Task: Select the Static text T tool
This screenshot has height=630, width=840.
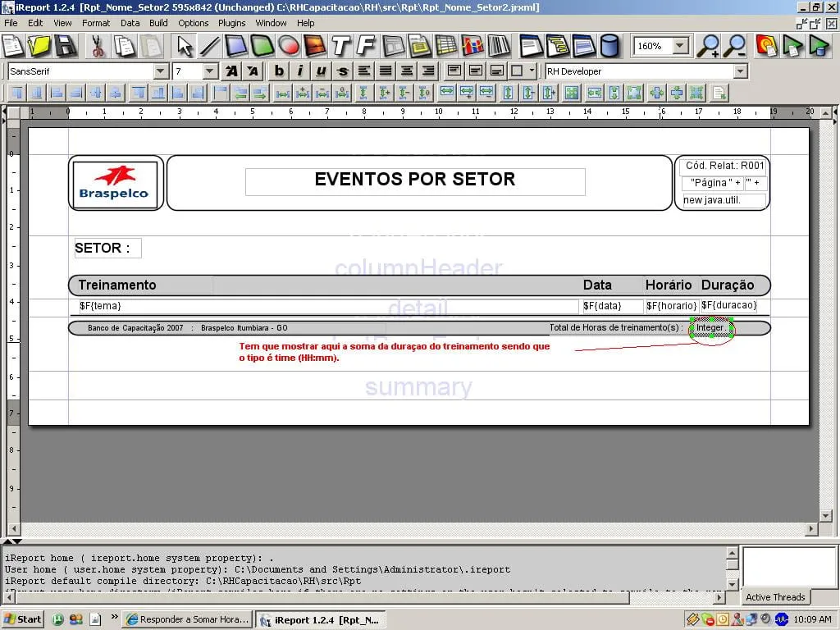Action: coord(340,46)
